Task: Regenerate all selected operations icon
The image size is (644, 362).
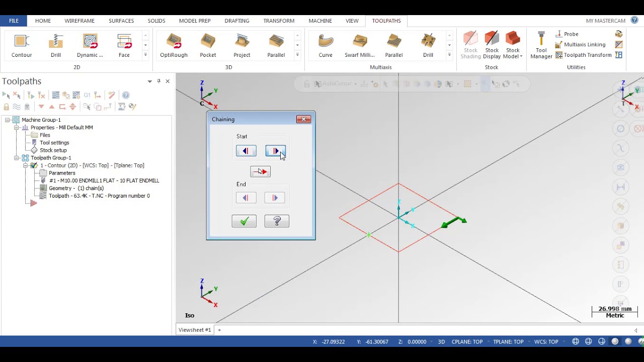Action: tap(31, 95)
